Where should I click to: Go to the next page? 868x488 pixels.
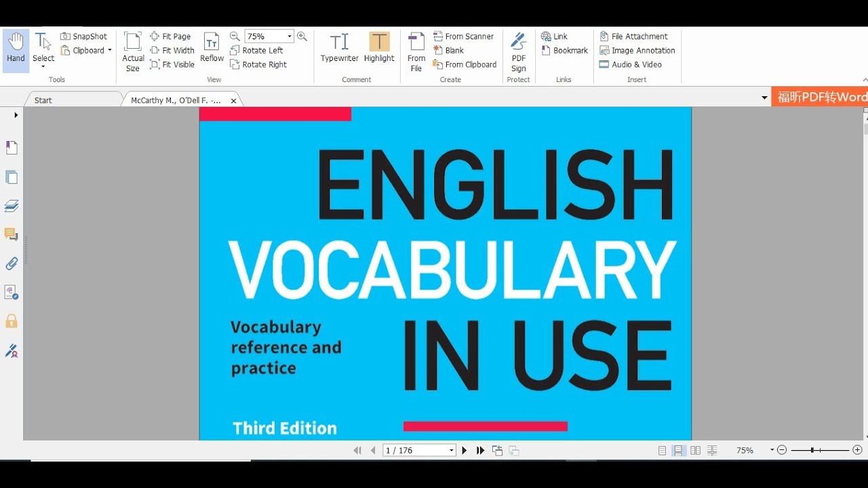pyautogui.click(x=465, y=450)
